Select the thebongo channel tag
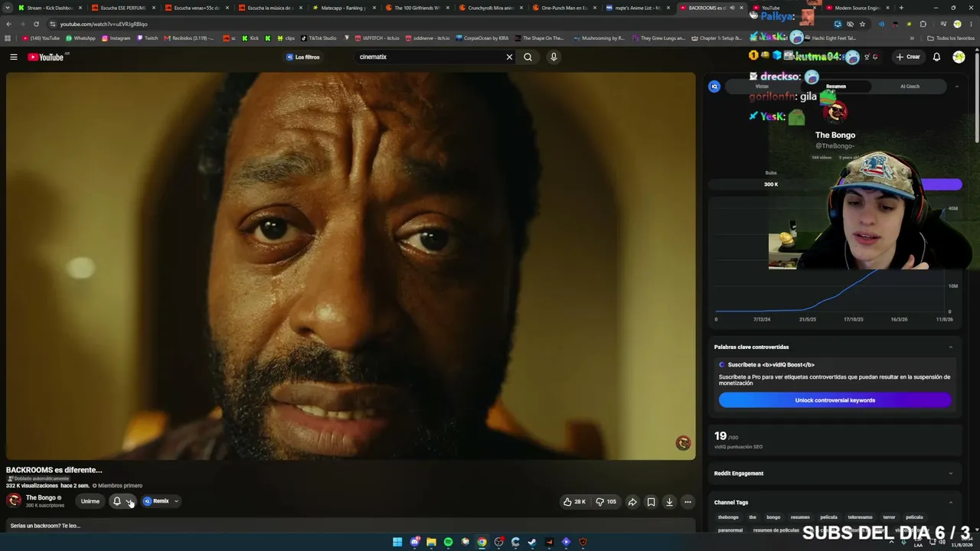 tap(728, 517)
